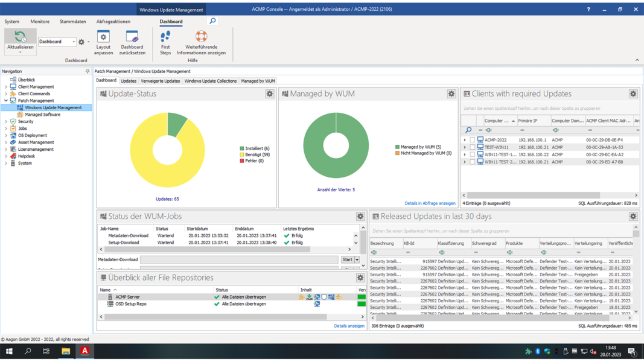Screen dimensions: 644x362
Task: Open the Stammdaten menu
Action: pos(72,21)
